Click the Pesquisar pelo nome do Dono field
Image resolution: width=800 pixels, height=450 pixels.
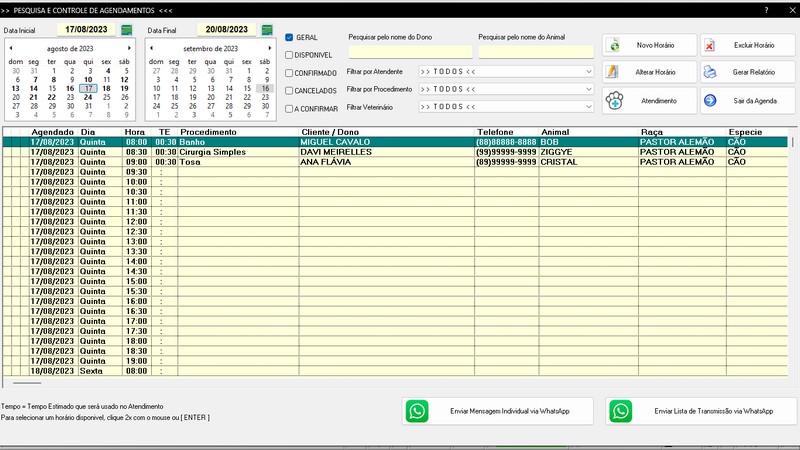click(409, 52)
